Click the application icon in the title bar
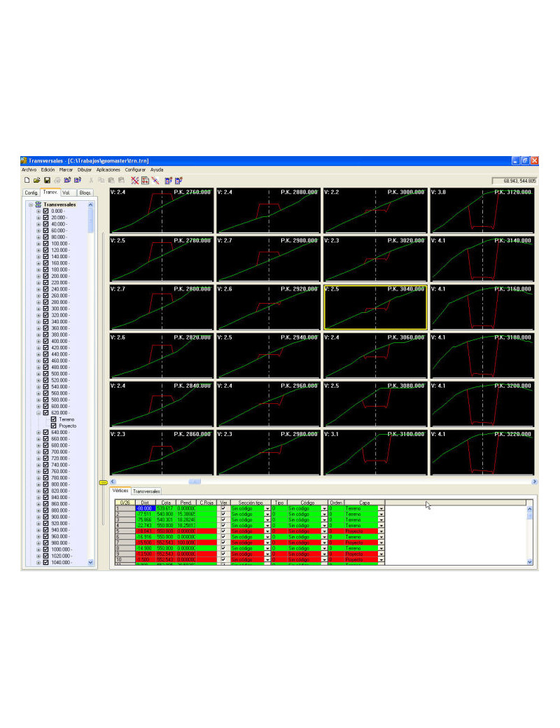This screenshot has height=728, width=560. [24, 160]
